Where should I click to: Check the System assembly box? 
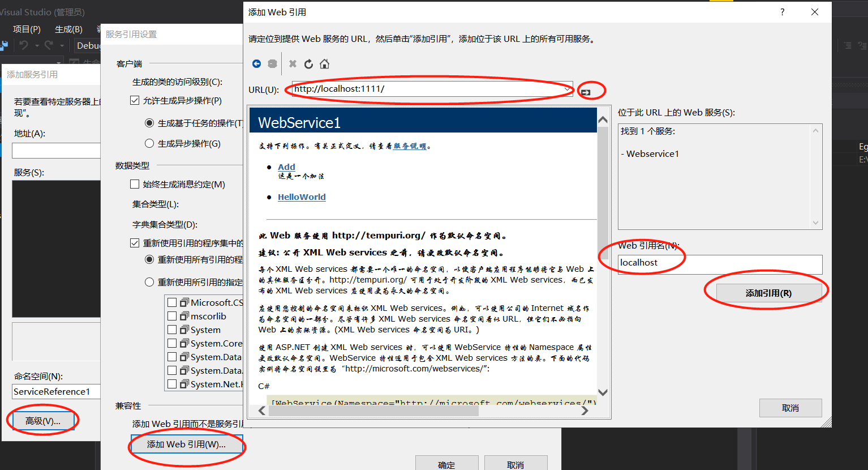point(172,330)
